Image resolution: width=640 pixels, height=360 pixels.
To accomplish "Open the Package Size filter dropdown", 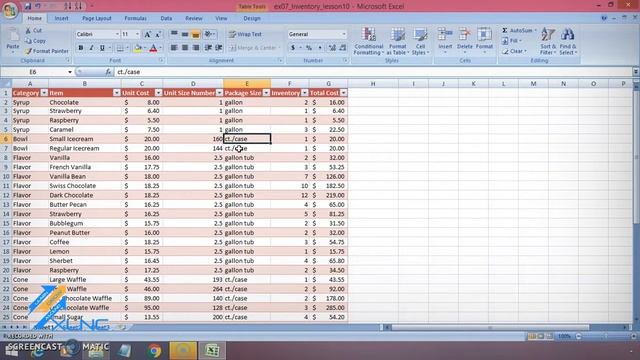I will click(266, 93).
